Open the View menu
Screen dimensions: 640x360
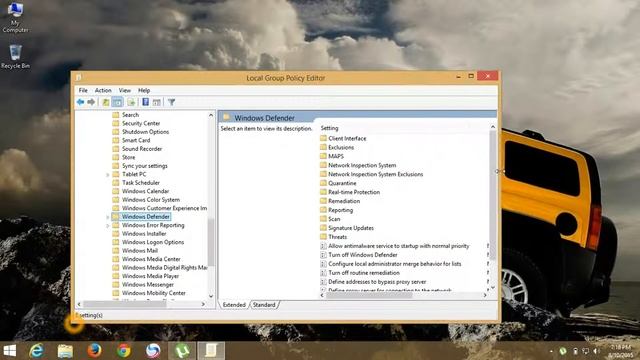tap(124, 90)
